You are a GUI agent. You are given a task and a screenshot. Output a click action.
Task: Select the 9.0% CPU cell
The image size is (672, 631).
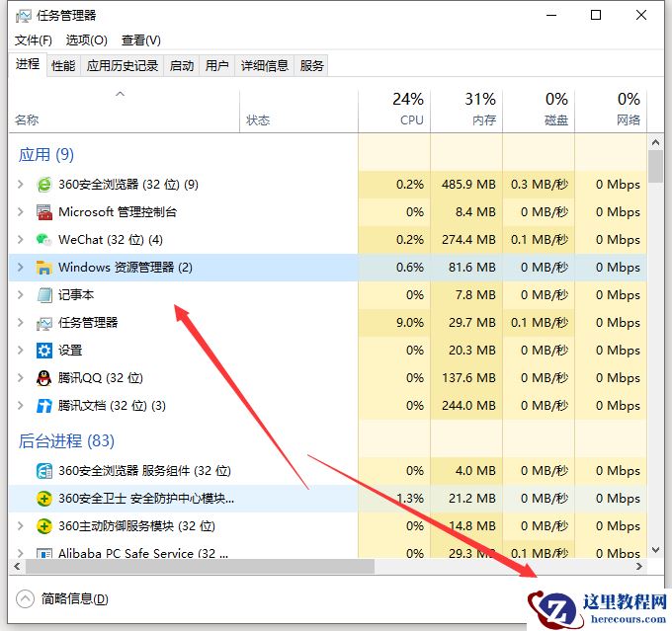[x=394, y=322]
